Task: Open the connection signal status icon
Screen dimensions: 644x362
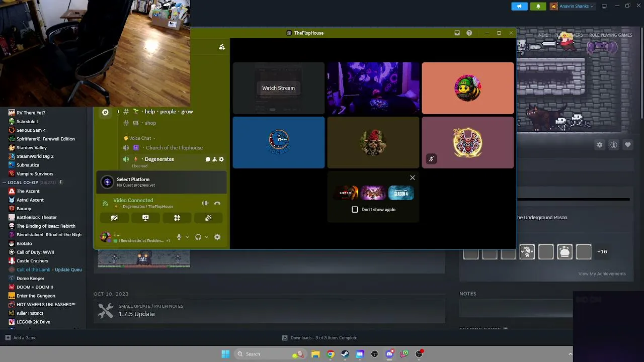Action: (x=105, y=203)
